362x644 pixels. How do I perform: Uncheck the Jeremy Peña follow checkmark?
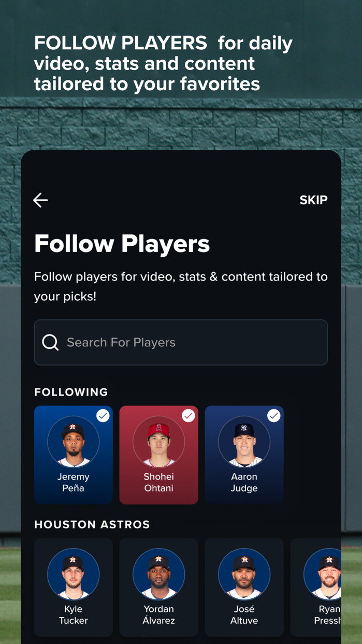coord(103,416)
